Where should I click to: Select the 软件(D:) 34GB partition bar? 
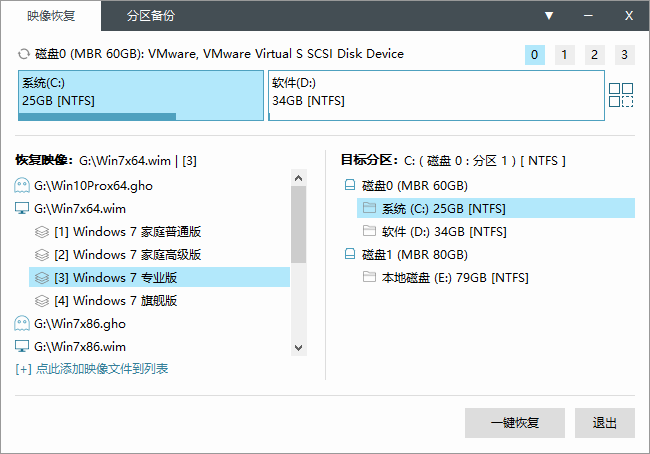[436, 95]
